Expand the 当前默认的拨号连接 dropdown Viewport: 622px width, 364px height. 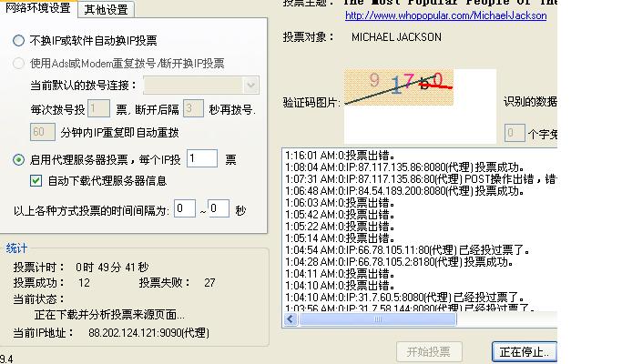tap(250, 86)
